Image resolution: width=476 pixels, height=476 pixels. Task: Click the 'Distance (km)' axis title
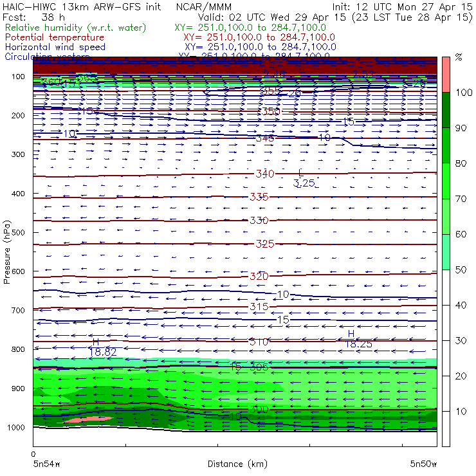pos(237,464)
